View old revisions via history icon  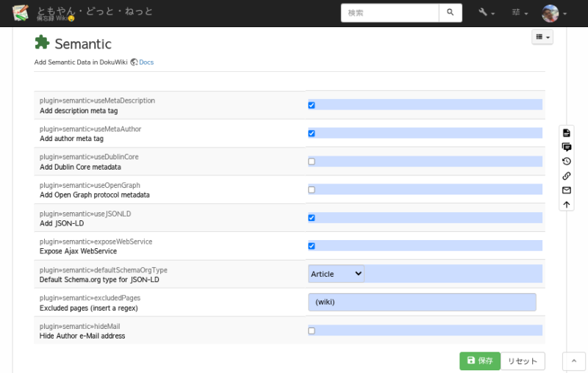[x=566, y=162]
